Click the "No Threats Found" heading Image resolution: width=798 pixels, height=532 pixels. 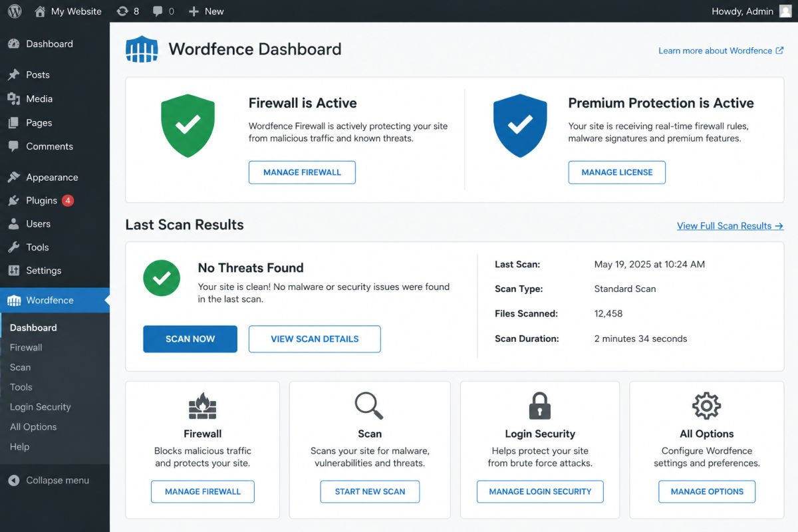tap(251, 268)
